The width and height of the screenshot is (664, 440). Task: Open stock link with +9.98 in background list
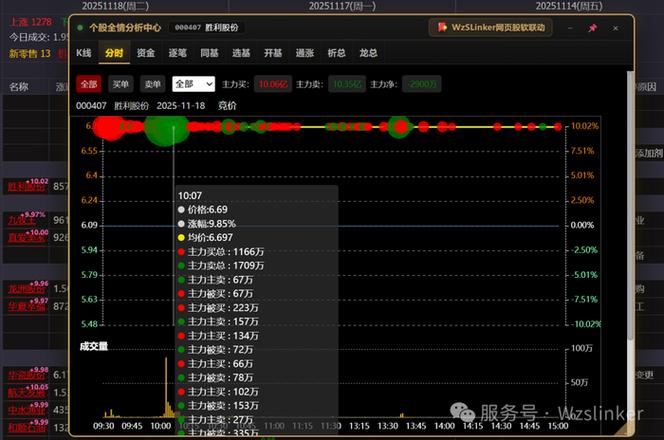(26, 375)
